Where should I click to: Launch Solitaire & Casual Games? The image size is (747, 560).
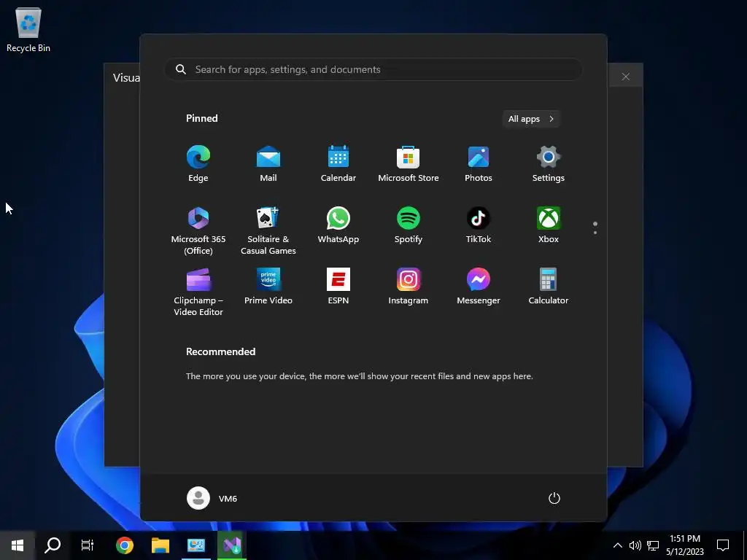tap(268, 230)
